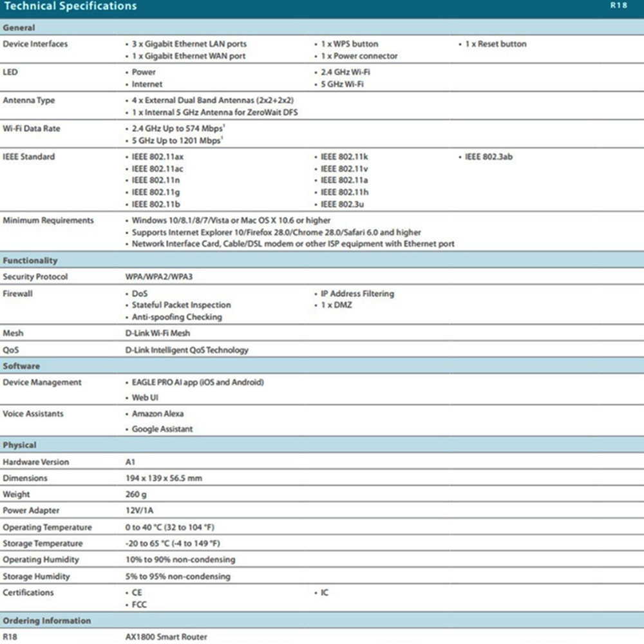Click the 3 x Gigabit Ethernet LAN ports text
Screen dimensions: 644x644
pos(189,44)
